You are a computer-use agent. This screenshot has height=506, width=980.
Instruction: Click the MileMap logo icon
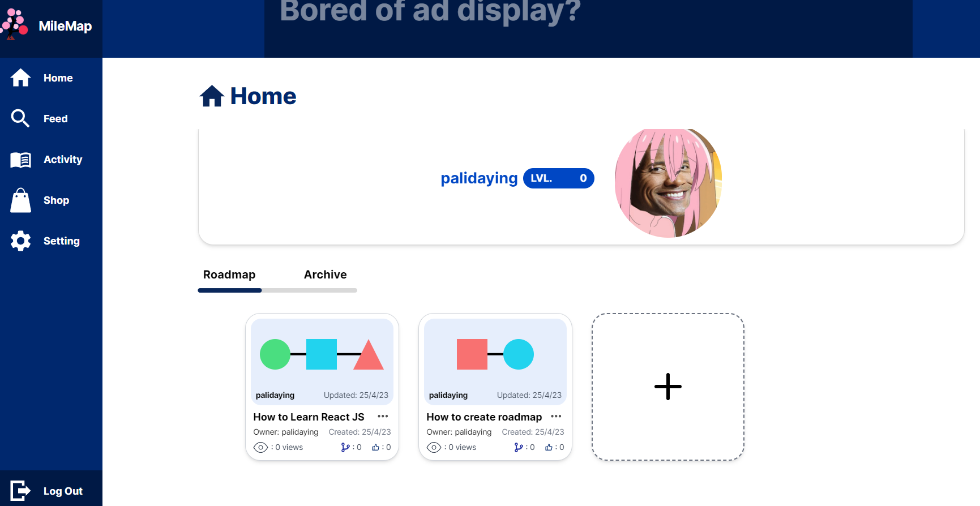pyautogui.click(x=15, y=25)
